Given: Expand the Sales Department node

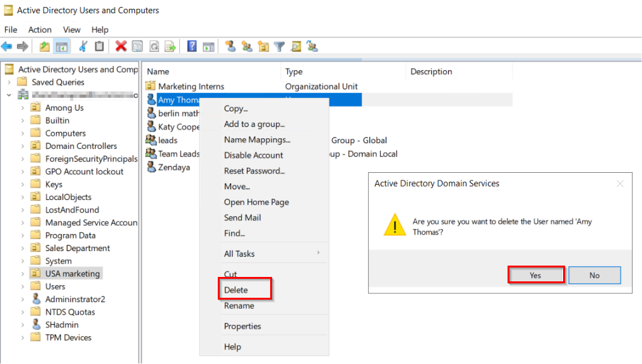Looking at the screenshot, I should point(23,248).
